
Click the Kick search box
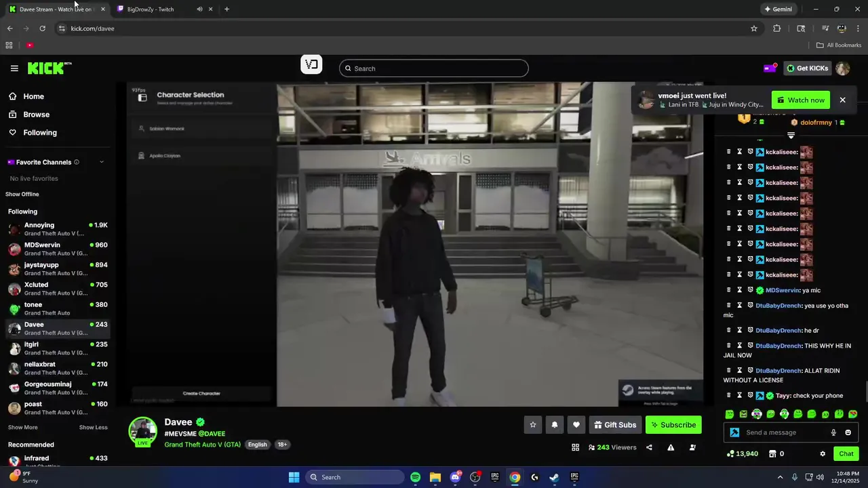[434, 68]
